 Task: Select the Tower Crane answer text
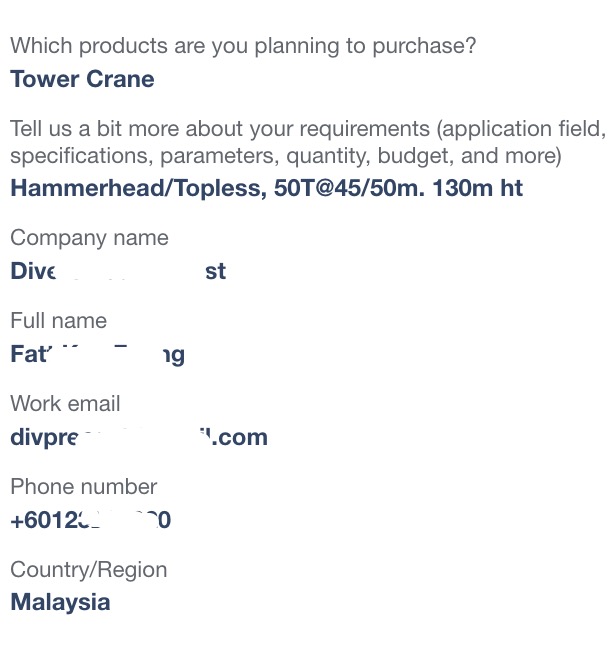82,79
